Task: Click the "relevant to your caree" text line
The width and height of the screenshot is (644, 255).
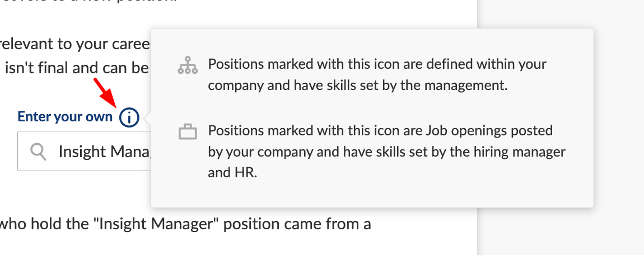Action: [74, 44]
